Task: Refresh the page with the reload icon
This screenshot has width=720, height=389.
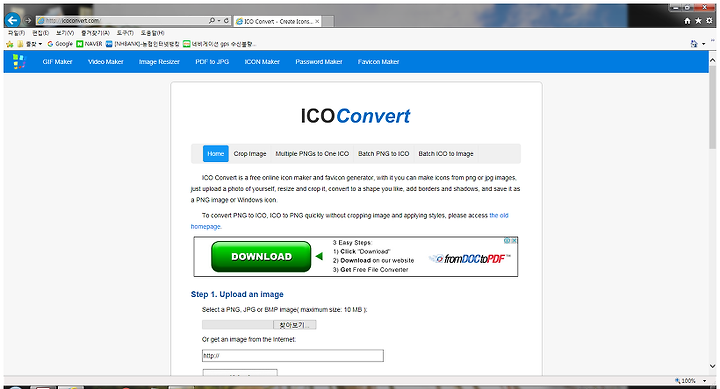Action: [226, 21]
